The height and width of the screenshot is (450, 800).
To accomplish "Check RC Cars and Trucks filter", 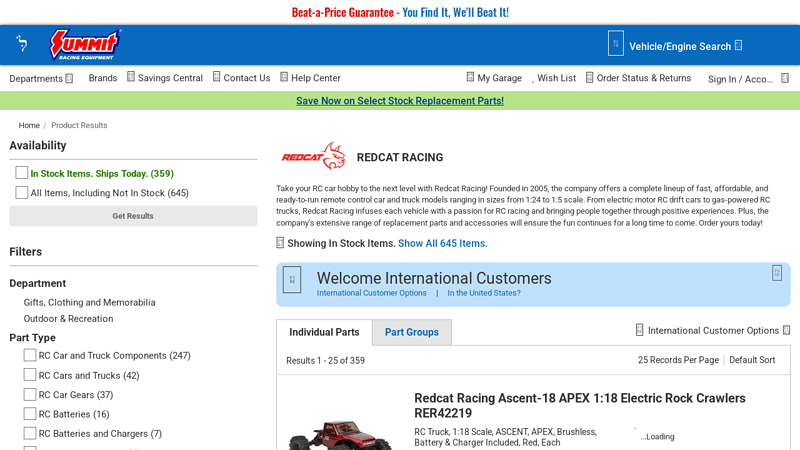I will [x=30, y=375].
